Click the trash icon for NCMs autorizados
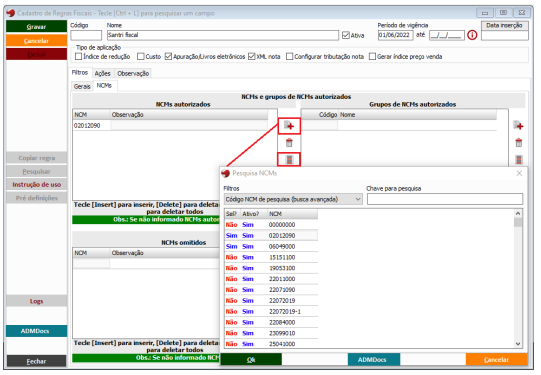Screen dimensions: 541x375 (x=289, y=142)
